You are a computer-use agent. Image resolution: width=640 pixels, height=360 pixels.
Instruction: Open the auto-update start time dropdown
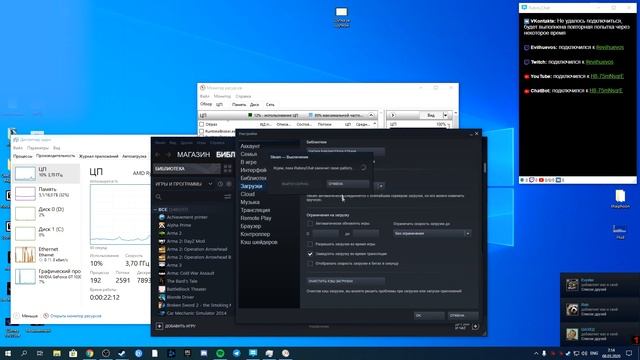(x=326, y=234)
